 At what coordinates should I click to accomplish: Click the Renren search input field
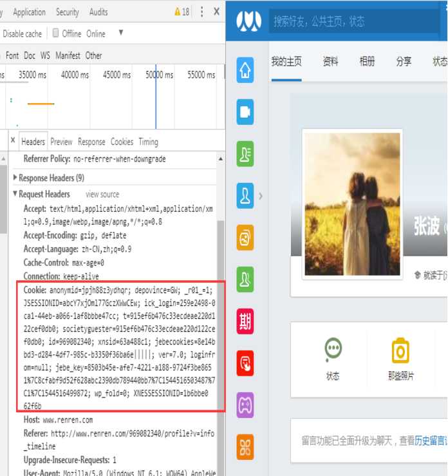[353, 21]
